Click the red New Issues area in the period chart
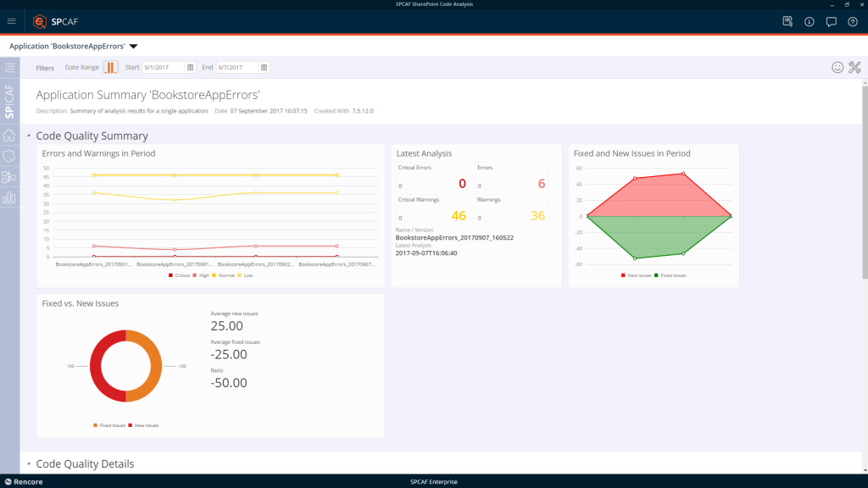The height and width of the screenshot is (488, 868). [659, 197]
